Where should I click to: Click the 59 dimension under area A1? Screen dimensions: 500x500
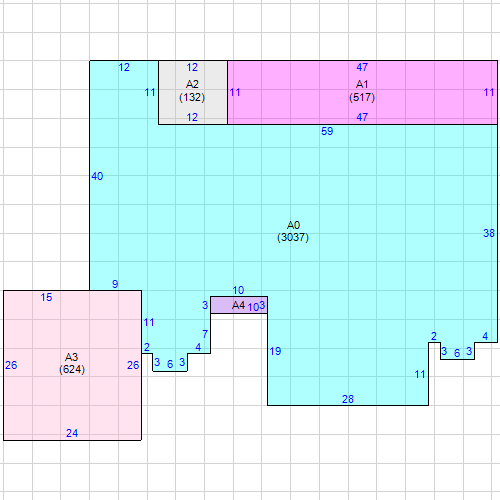pyautogui.click(x=327, y=131)
